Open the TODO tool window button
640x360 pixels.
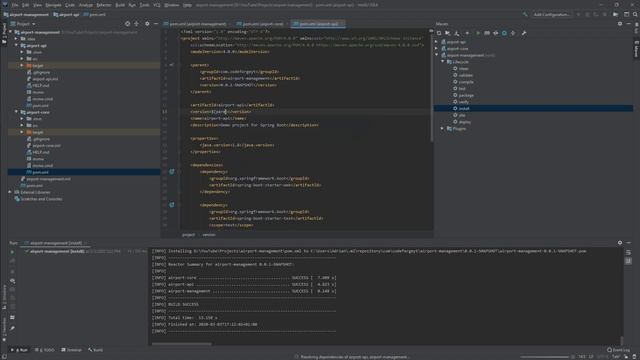coord(44,350)
